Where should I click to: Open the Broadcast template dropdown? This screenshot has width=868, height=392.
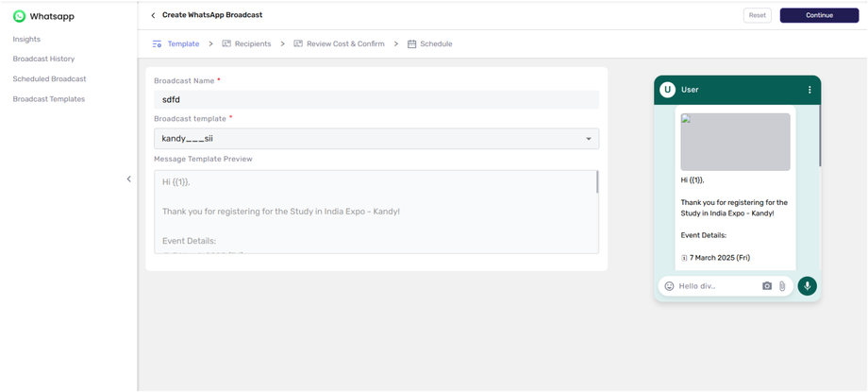(376, 139)
